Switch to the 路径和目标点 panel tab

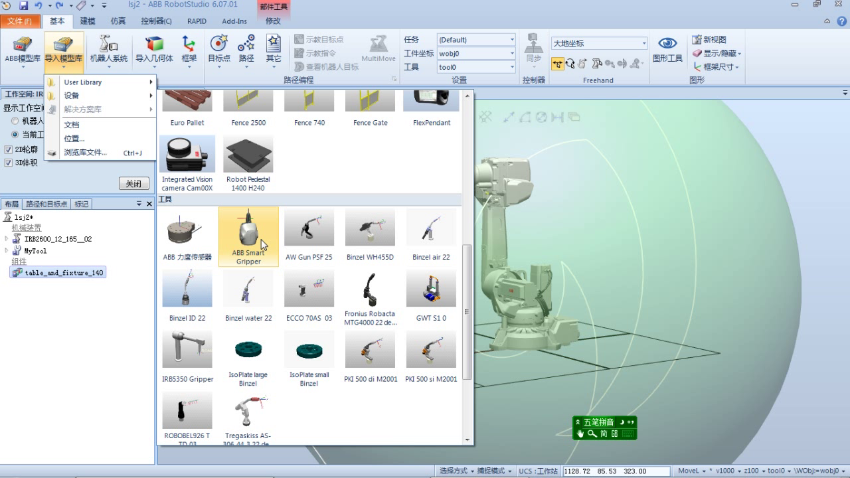click(47, 204)
